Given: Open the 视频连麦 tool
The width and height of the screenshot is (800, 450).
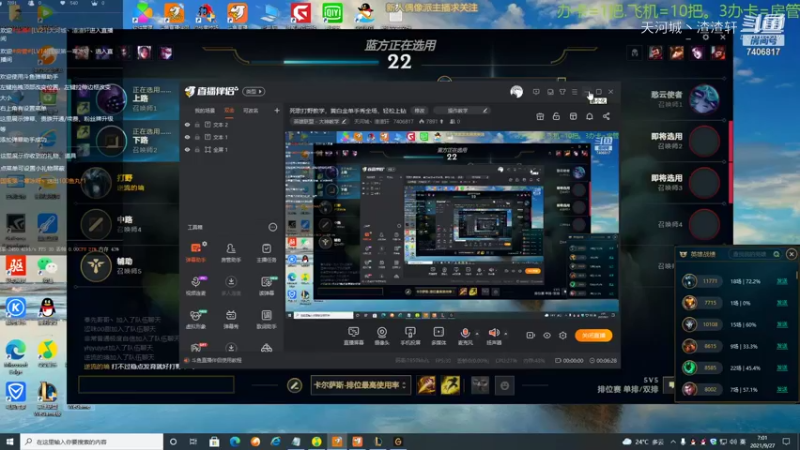Looking at the screenshot, I should [x=195, y=286].
